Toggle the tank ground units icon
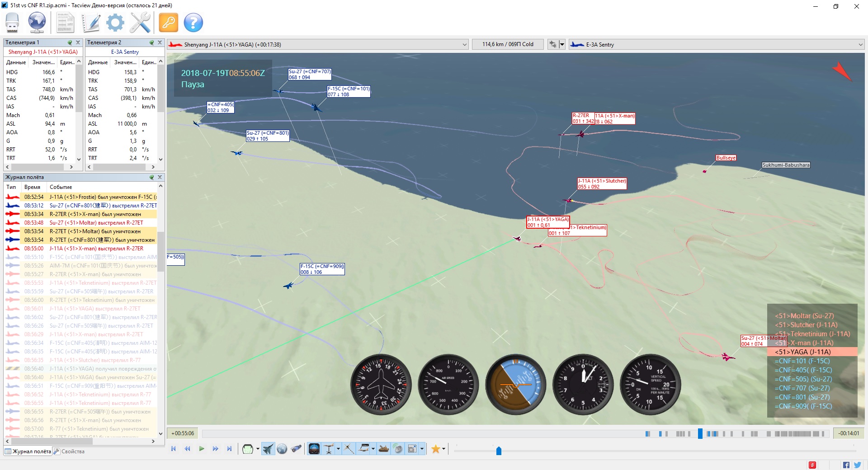This screenshot has height=470, width=868. [x=384, y=449]
